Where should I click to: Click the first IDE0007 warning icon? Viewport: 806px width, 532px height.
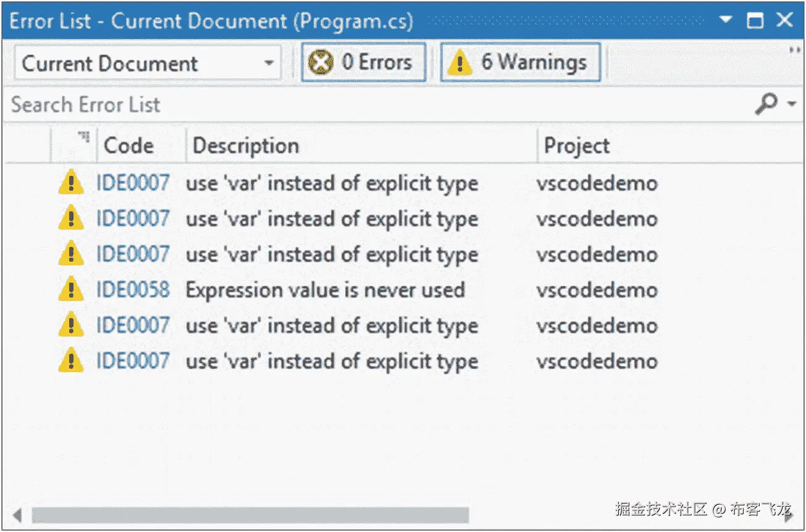(71, 183)
